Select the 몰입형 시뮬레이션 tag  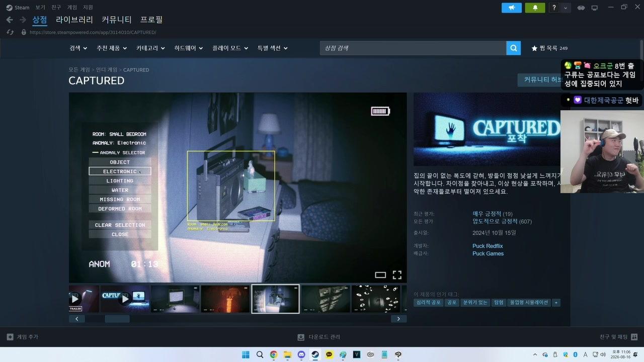coord(529,303)
